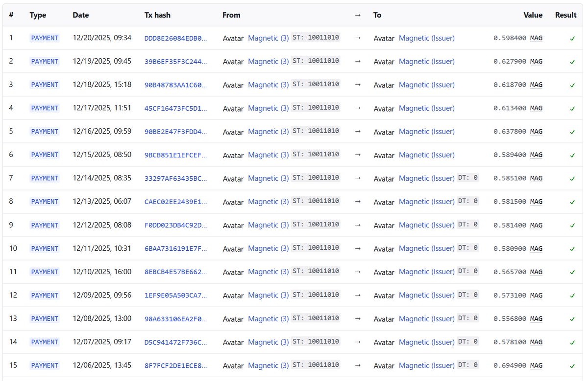Image resolution: width=588 pixels, height=381 pixels.
Task: Select the date 12/08/2025, 13:00
Action: [102, 318]
